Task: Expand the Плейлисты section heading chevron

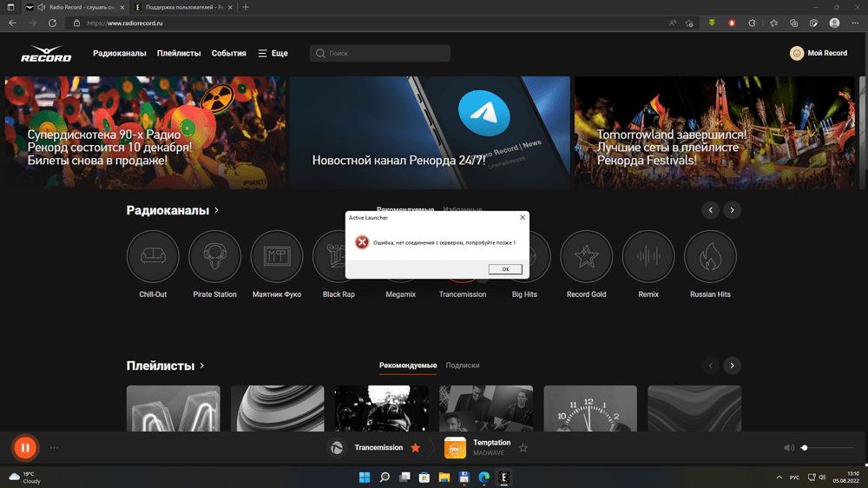Action: point(202,366)
